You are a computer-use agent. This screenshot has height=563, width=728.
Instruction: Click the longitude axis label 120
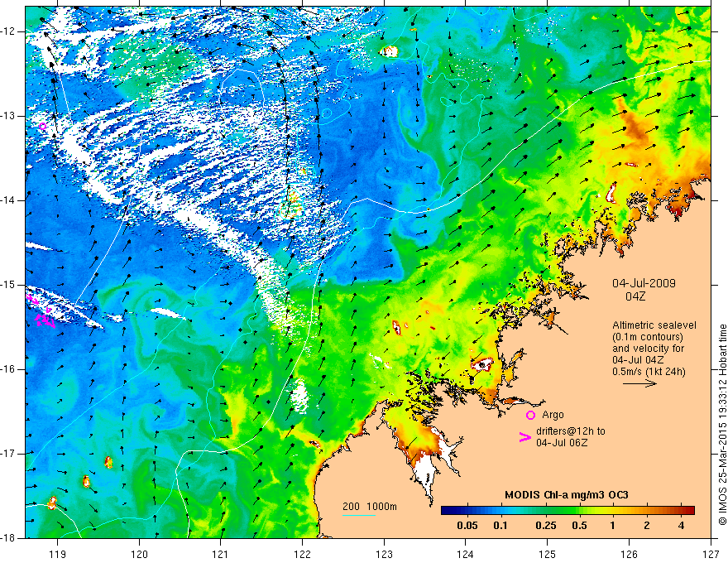pos(139,554)
